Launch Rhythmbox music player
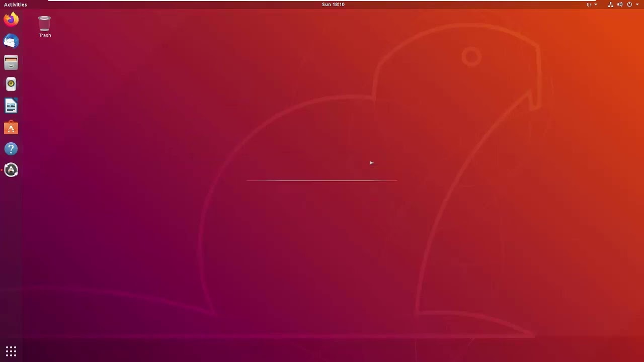644x362 pixels. pos(11,84)
